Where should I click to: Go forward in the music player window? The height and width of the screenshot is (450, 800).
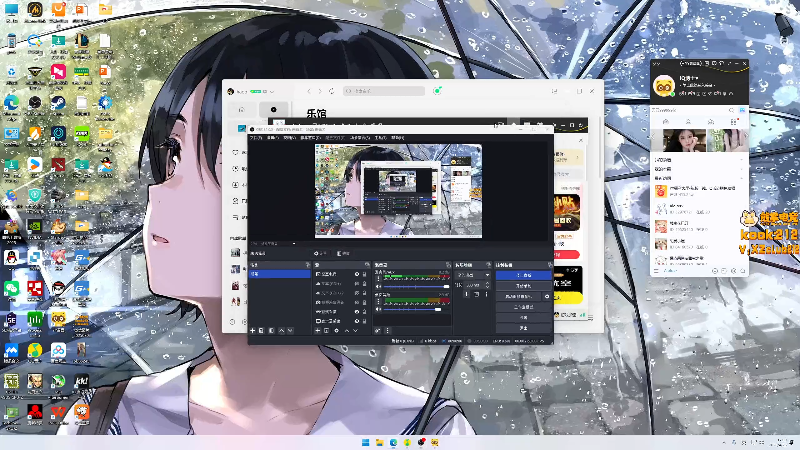pyautogui.click(x=320, y=91)
